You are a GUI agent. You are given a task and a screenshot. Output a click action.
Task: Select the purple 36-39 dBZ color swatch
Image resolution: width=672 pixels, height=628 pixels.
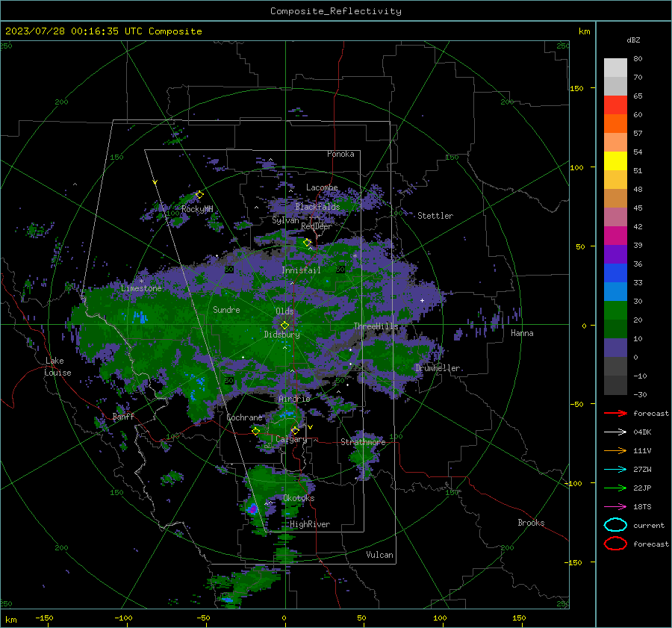click(x=615, y=255)
